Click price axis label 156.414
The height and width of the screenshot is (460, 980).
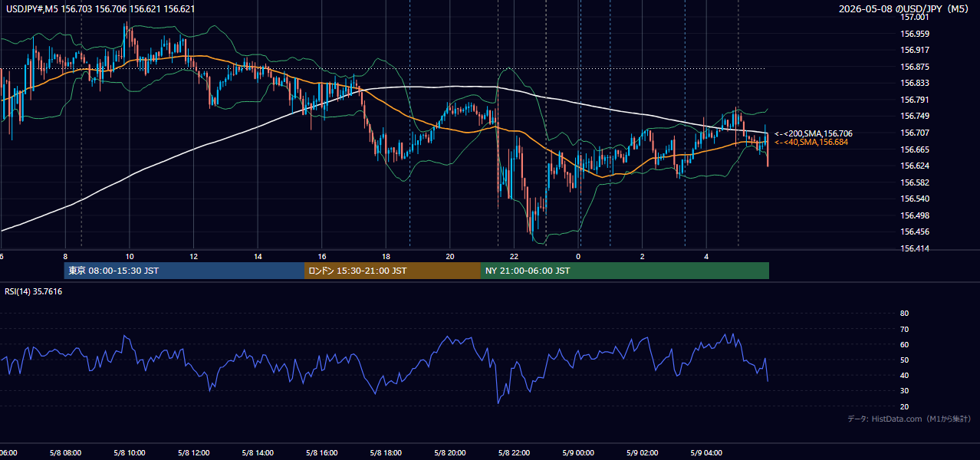916,248
